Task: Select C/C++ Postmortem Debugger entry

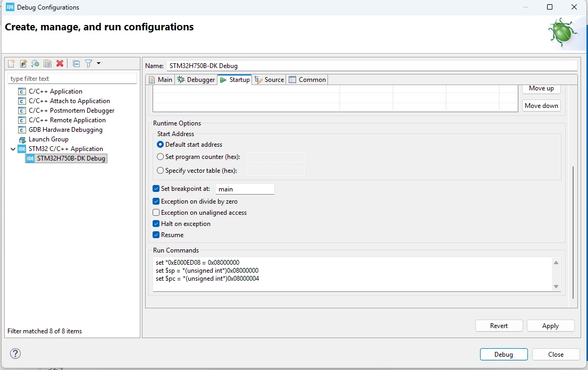Action: [x=71, y=111]
